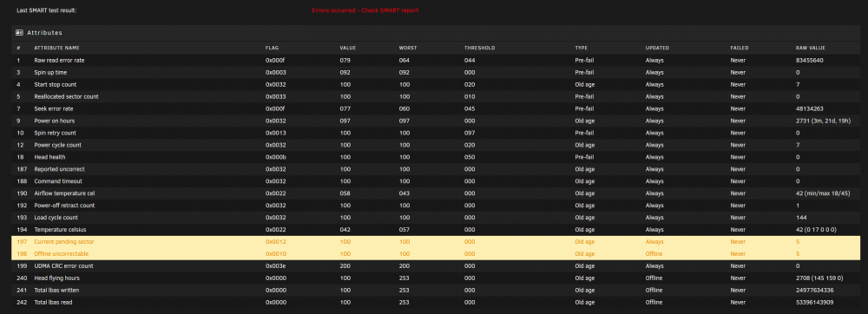Click threshold '050' in Head health row
Viewport: 868px width, 314px height.
[470, 157]
